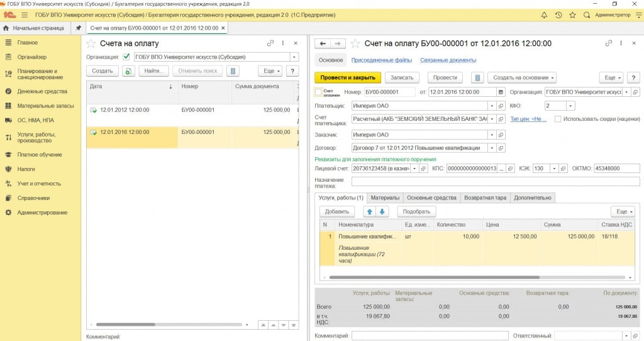Screen dimensions: 644x341
Task: Move the table row down with the blue arrow
Action: point(382,211)
